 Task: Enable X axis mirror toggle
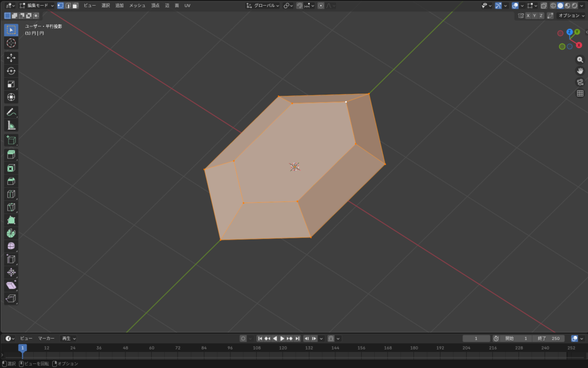point(528,16)
